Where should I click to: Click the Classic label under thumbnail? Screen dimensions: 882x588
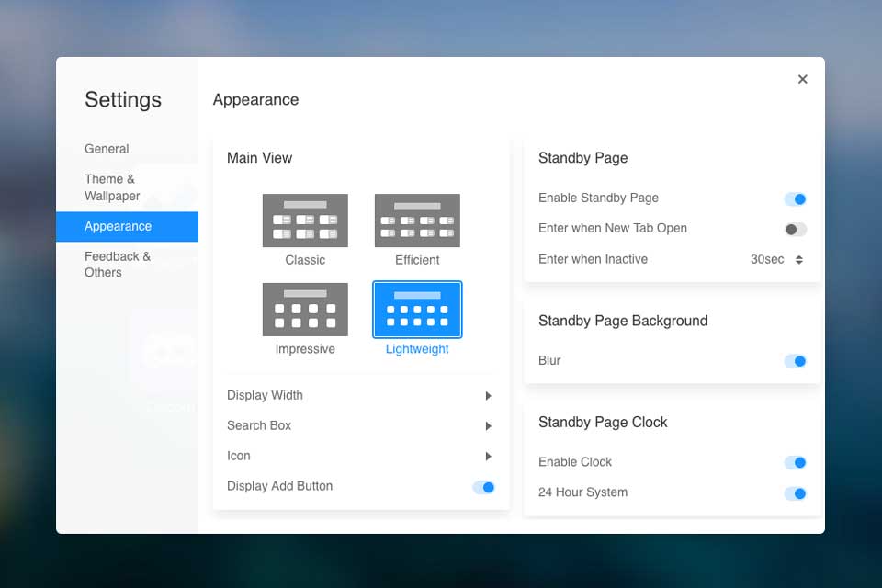click(305, 260)
